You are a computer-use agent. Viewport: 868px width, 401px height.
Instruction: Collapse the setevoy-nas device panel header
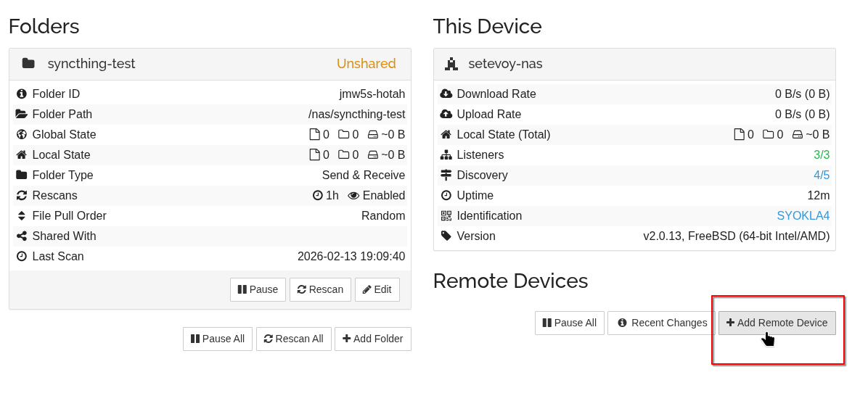pos(634,64)
